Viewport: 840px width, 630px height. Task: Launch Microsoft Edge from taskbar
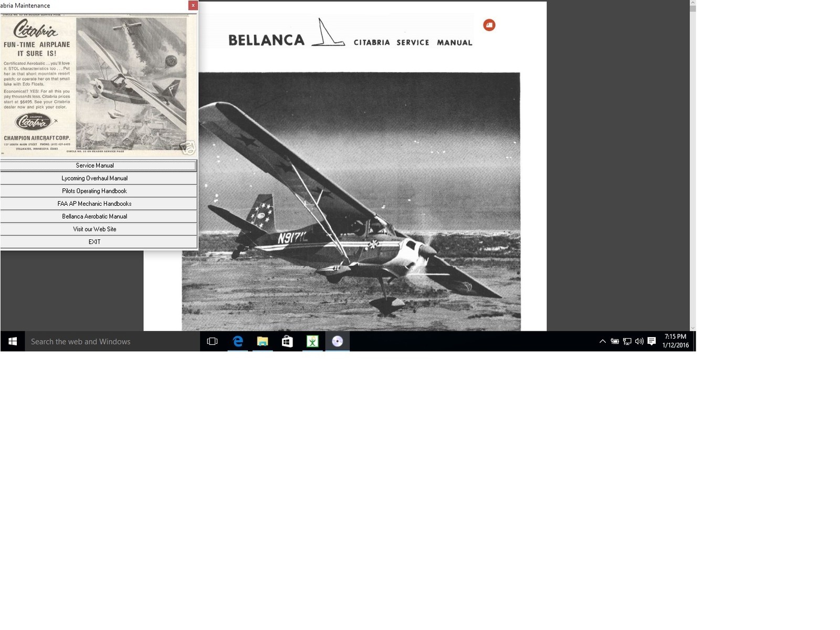(x=238, y=341)
